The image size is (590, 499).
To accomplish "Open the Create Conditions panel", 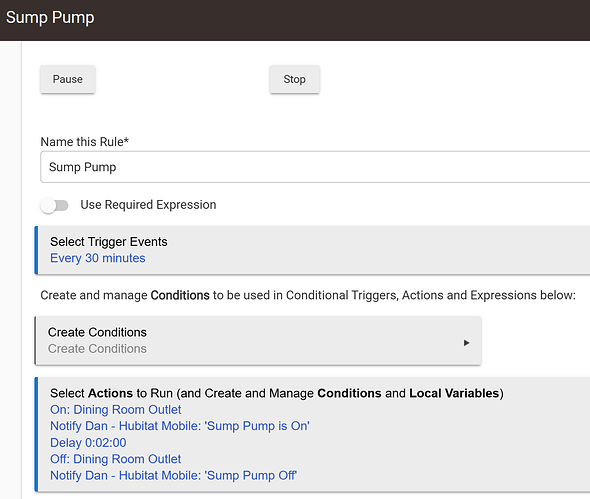I will tap(258, 341).
